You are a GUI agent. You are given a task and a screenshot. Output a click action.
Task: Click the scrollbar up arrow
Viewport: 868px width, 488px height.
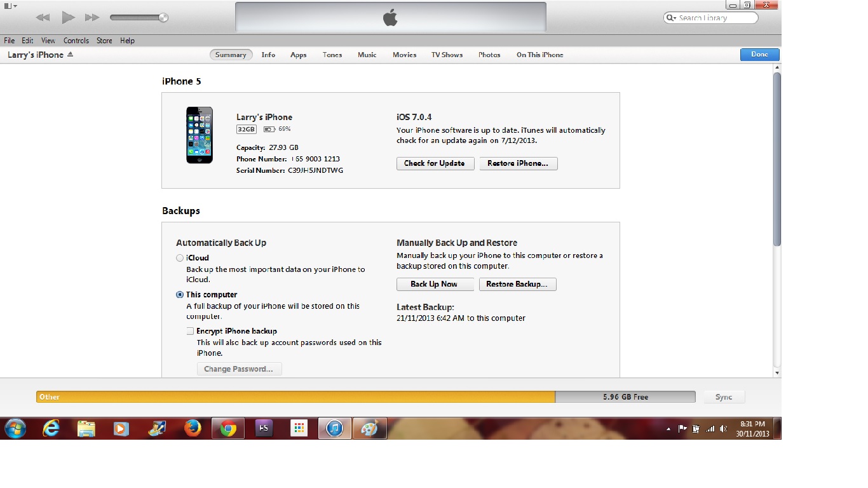tap(777, 68)
